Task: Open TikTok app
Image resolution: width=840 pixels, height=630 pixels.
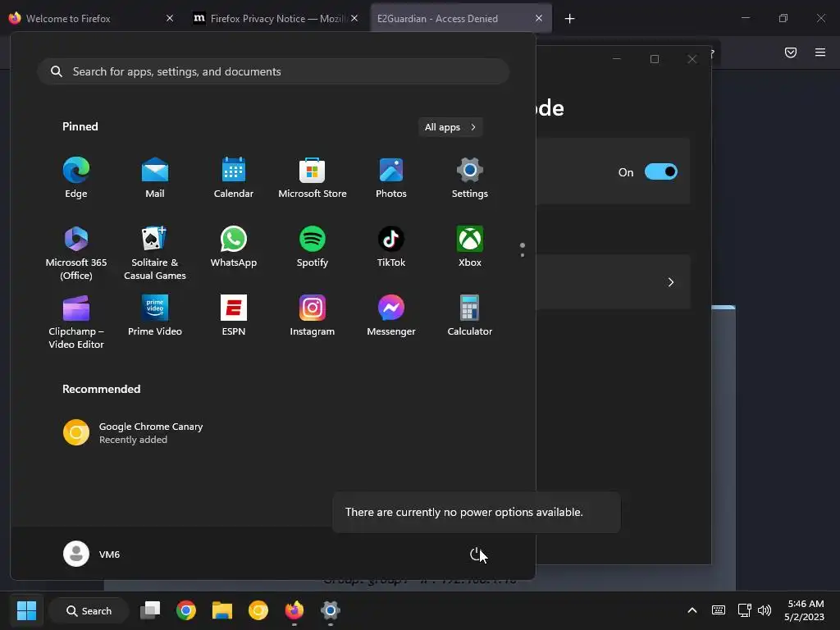Action: pyautogui.click(x=391, y=246)
